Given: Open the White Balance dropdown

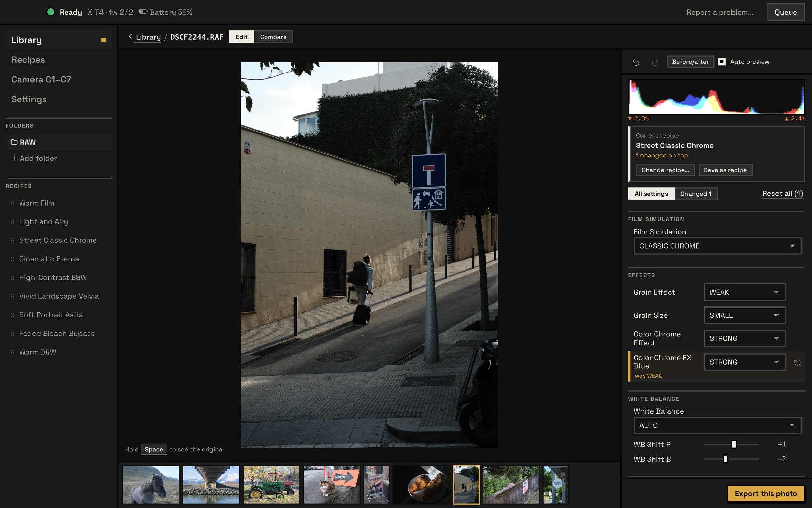Looking at the screenshot, I should [x=717, y=425].
